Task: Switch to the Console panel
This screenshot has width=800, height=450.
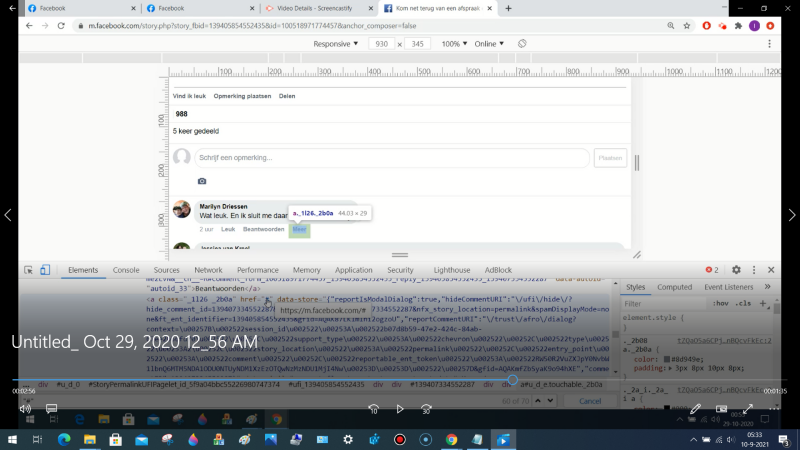Action: tap(126, 270)
